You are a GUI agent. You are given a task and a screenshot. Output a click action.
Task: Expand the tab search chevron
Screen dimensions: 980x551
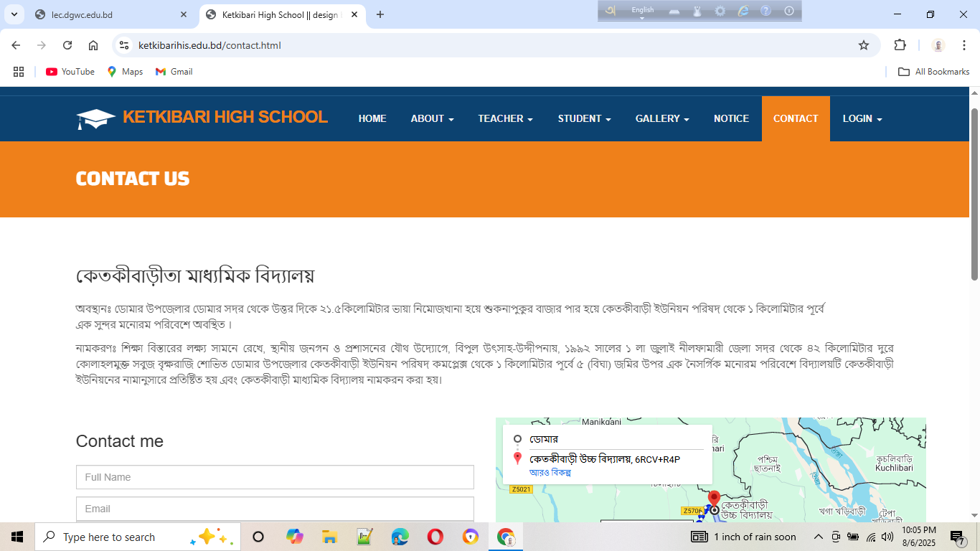click(x=14, y=14)
